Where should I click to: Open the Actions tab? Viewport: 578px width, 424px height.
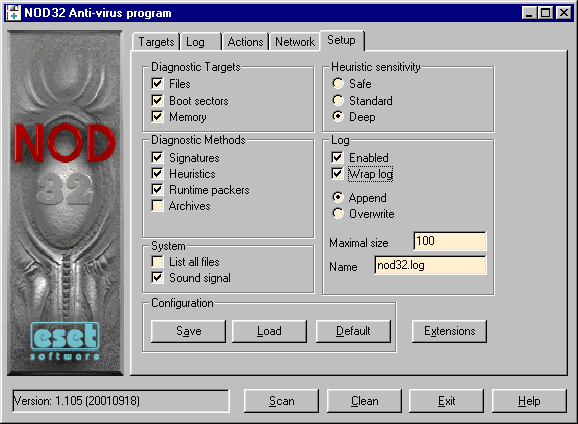[x=245, y=42]
